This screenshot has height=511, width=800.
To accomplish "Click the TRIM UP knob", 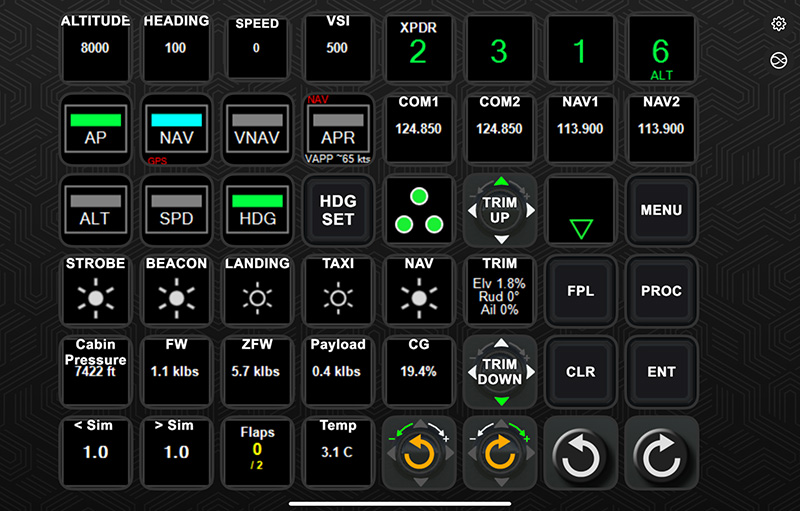I will coord(500,210).
